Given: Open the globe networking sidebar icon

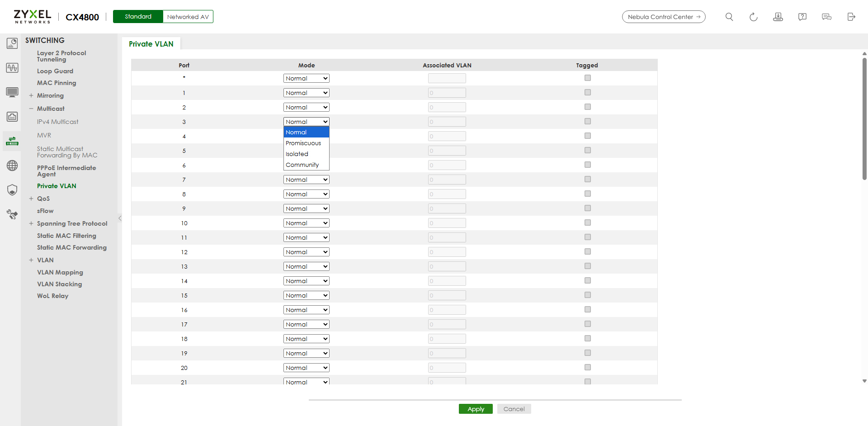Looking at the screenshot, I should [x=12, y=166].
